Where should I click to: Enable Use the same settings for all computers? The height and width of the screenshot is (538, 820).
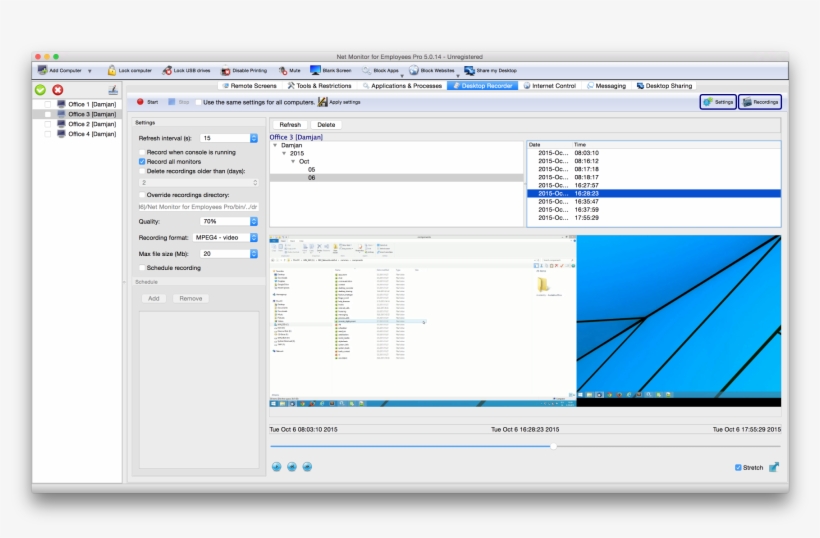[x=198, y=102]
